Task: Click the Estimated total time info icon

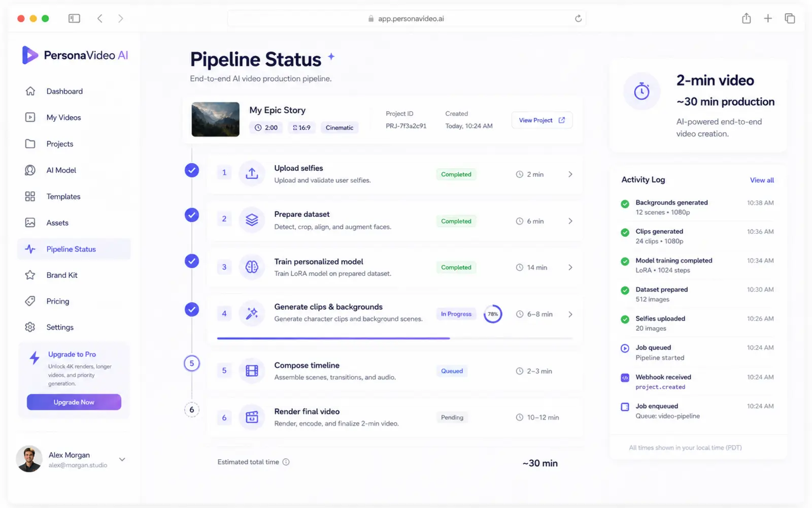Action: tap(286, 462)
